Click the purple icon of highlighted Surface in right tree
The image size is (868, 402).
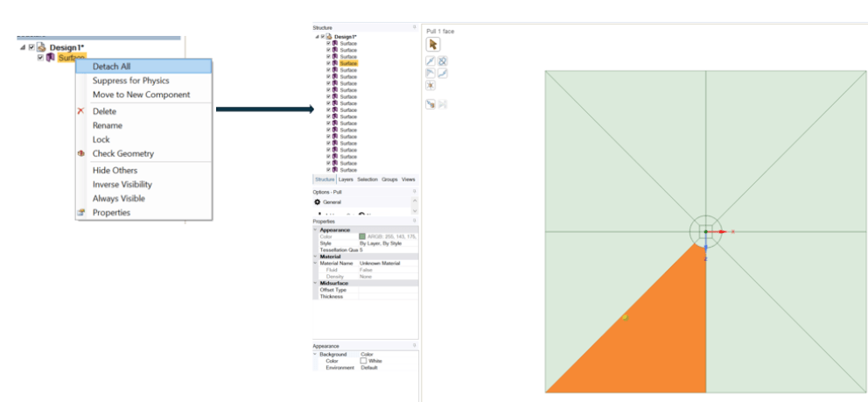pyautogui.click(x=335, y=63)
